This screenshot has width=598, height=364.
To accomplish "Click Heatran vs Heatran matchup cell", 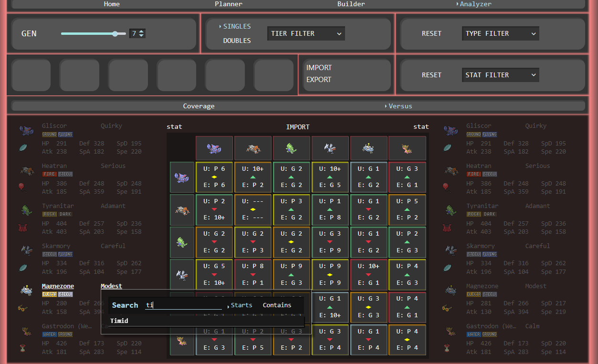I will pos(253,209).
